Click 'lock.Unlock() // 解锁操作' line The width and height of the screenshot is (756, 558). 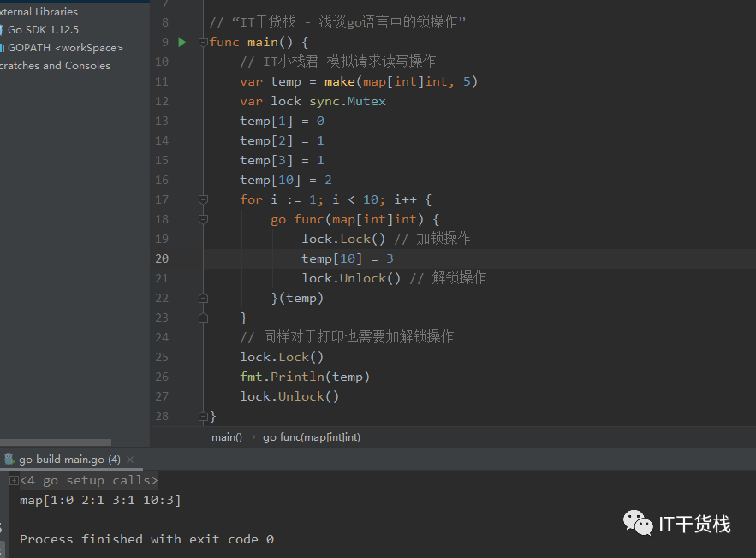(x=394, y=278)
